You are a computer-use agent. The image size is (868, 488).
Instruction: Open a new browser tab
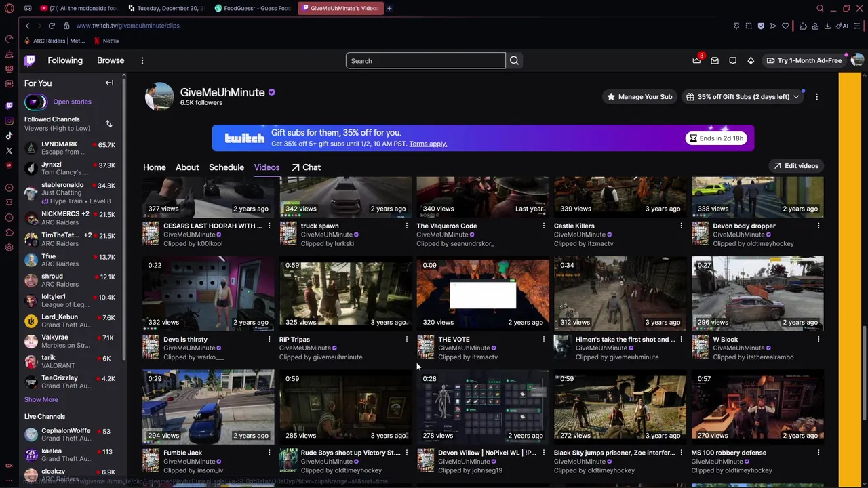point(389,8)
